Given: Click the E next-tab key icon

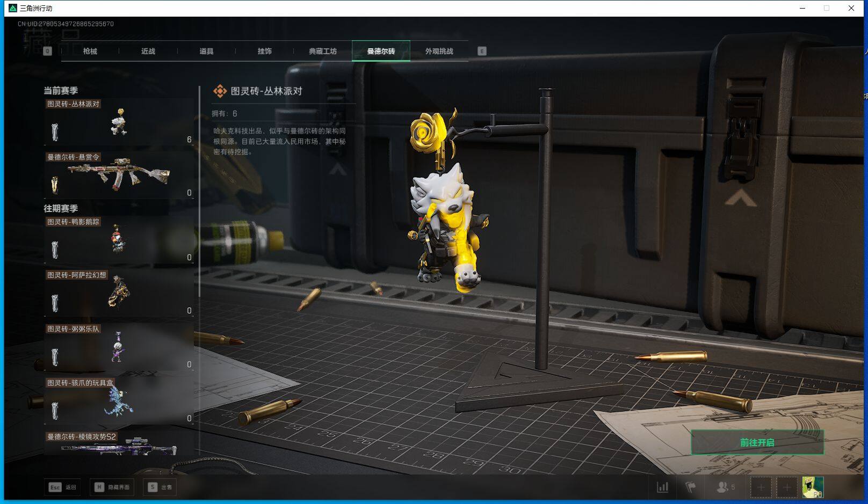Looking at the screenshot, I should click(x=482, y=51).
